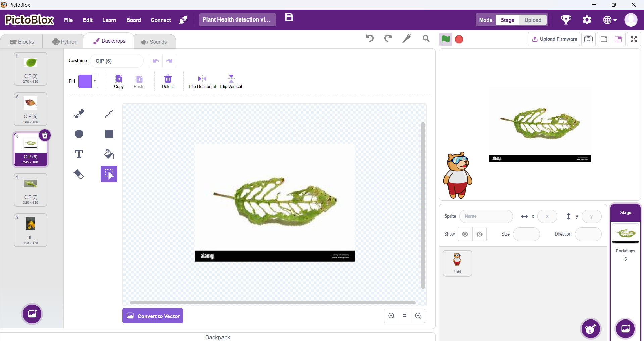Image resolution: width=644 pixels, height=341 pixels.
Task: Open the File menu
Action: (68, 20)
